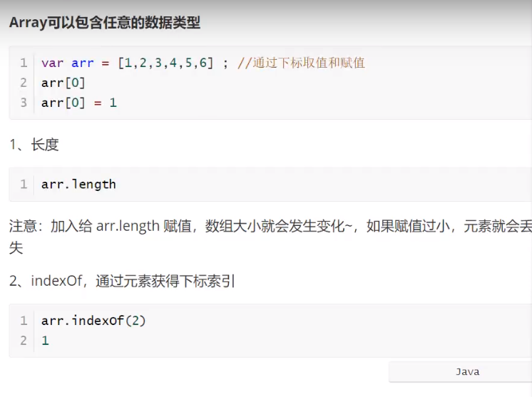Place cursor in the "arr.length" code line
The image size is (532, 397).
pyautogui.click(x=78, y=185)
